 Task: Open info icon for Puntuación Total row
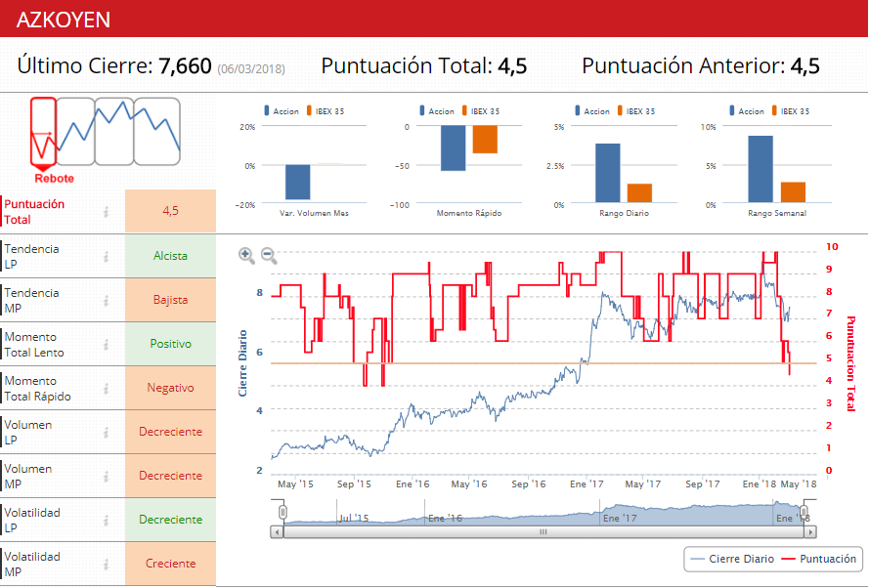[106, 212]
